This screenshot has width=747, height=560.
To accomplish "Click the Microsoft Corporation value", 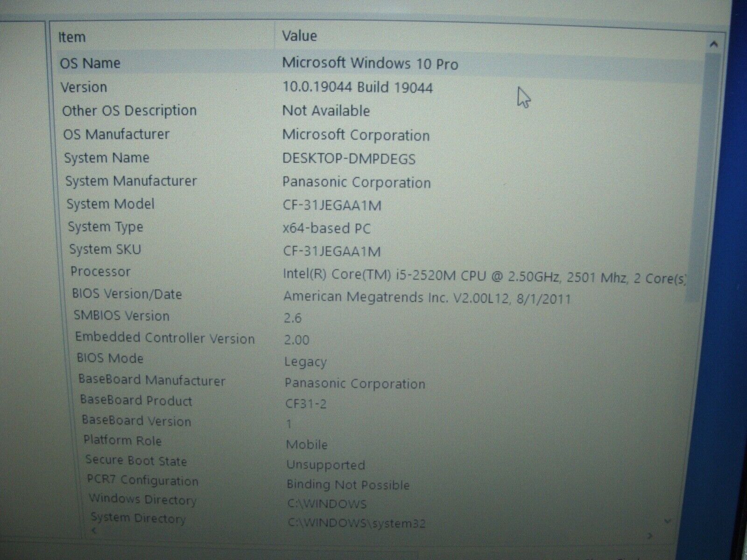I will pyautogui.click(x=356, y=135).
